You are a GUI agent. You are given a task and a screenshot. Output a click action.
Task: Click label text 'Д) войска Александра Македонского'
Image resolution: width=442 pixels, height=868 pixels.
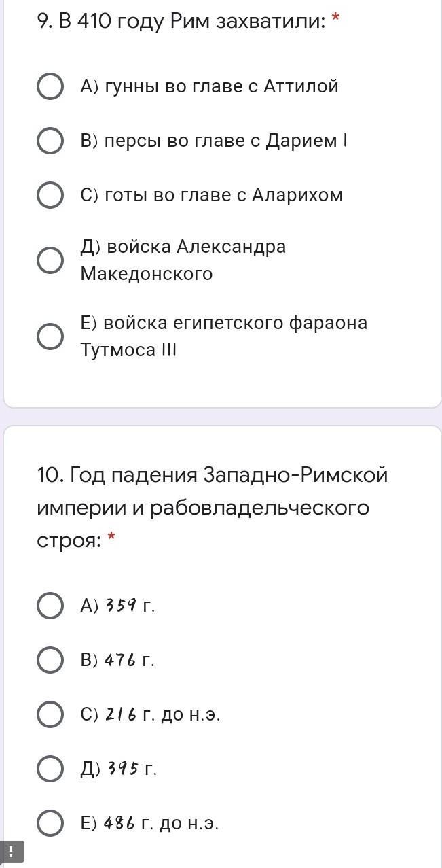[183, 260]
